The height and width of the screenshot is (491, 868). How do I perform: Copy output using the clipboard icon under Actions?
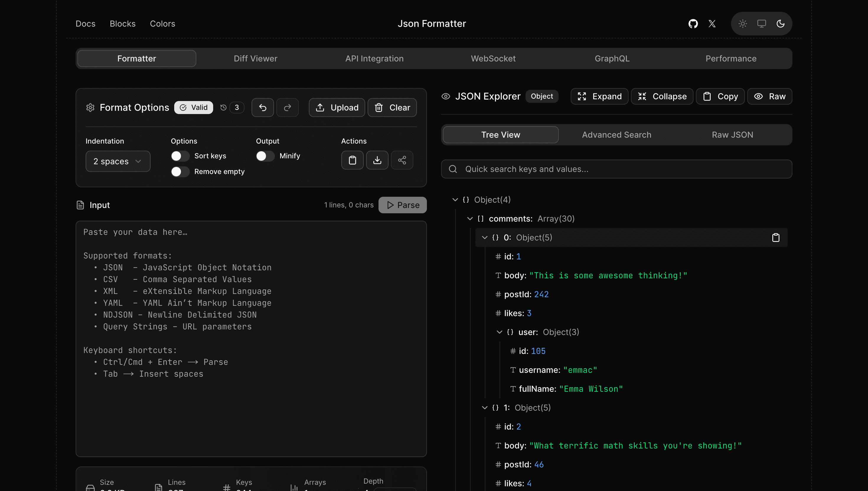click(x=352, y=160)
